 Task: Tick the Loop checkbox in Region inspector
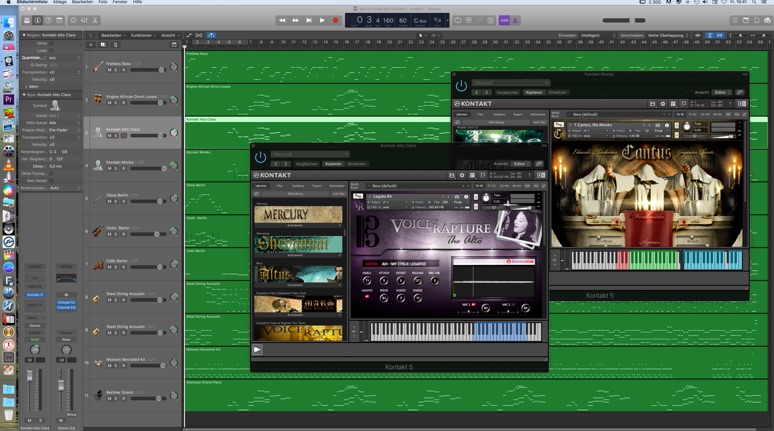click(51, 50)
